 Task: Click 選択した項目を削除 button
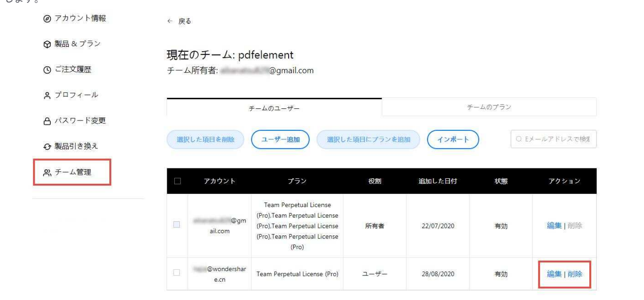click(206, 140)
